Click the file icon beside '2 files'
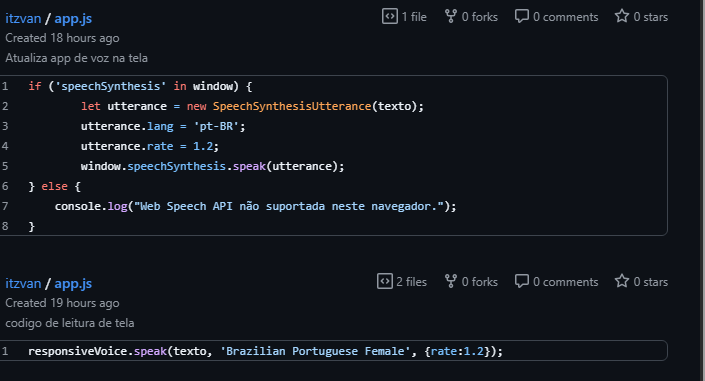The image size is (705, 381). tap(385, 281)
